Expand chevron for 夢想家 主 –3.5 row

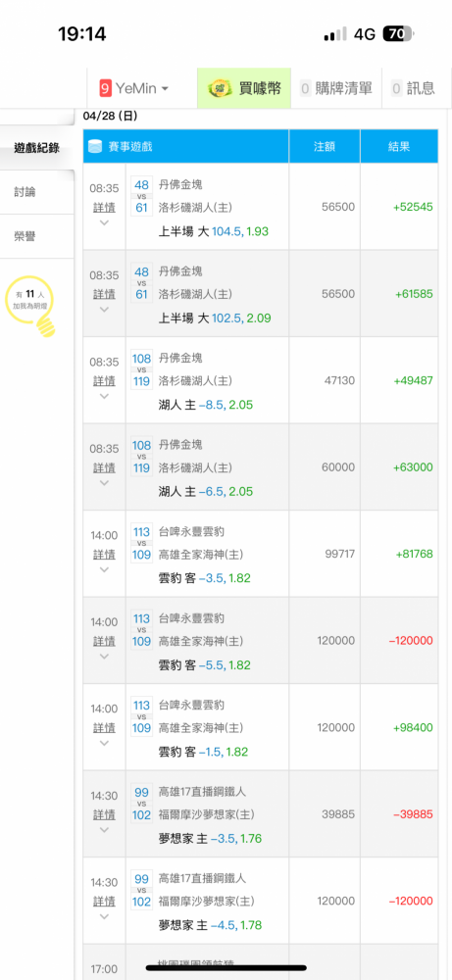104,830
